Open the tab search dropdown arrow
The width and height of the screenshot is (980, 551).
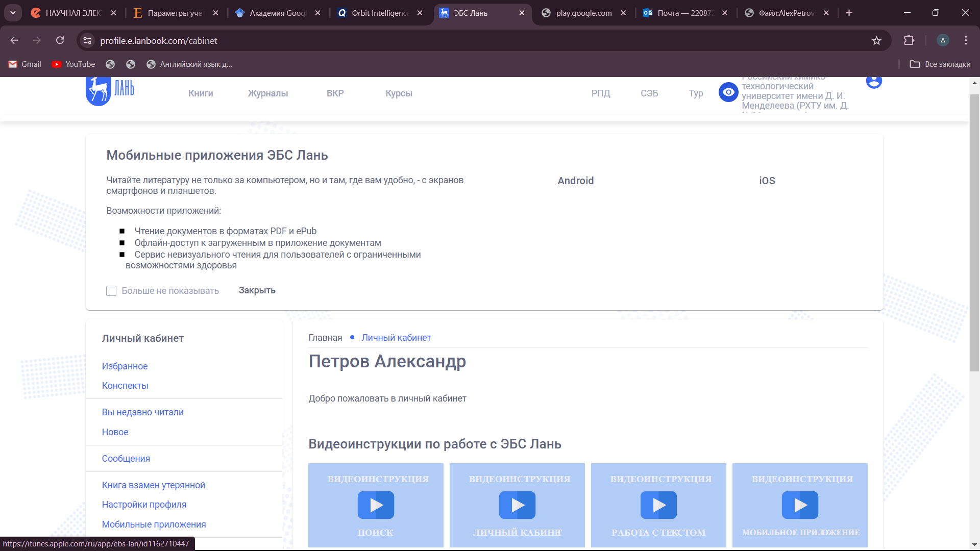(x=13, y=13)
